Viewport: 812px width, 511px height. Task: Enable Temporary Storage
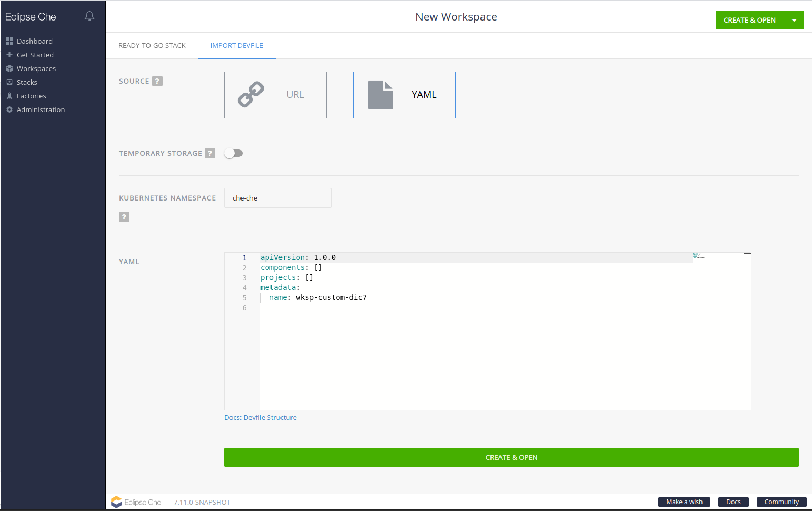[233, 153]
